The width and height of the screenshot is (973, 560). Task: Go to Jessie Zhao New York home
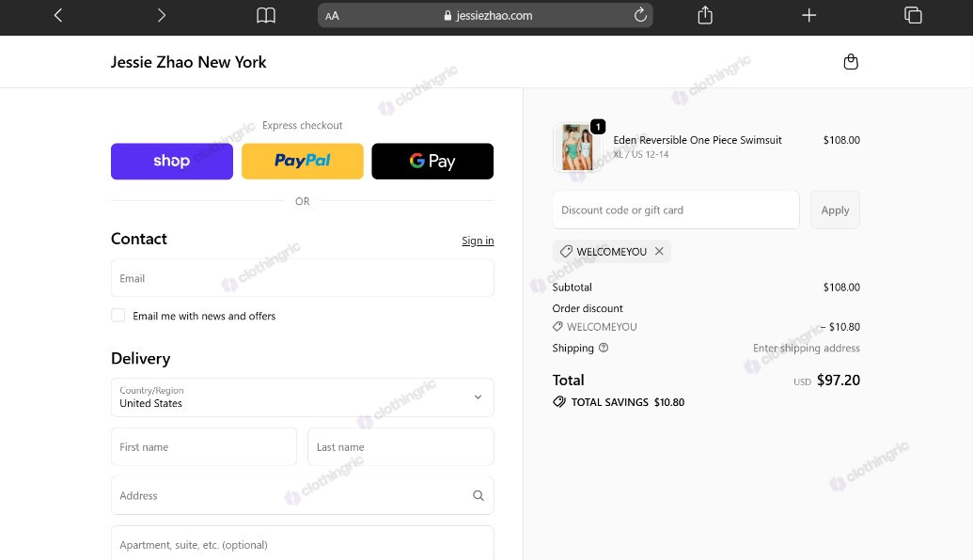189,62
